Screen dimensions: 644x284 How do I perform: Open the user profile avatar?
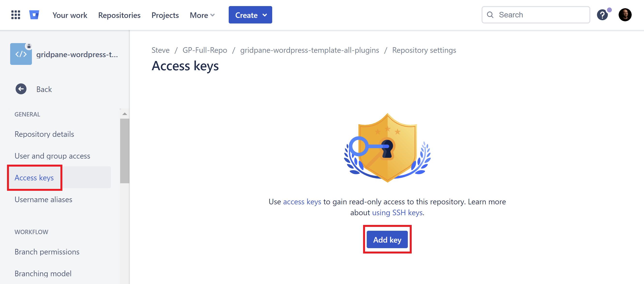click(625, 15)
